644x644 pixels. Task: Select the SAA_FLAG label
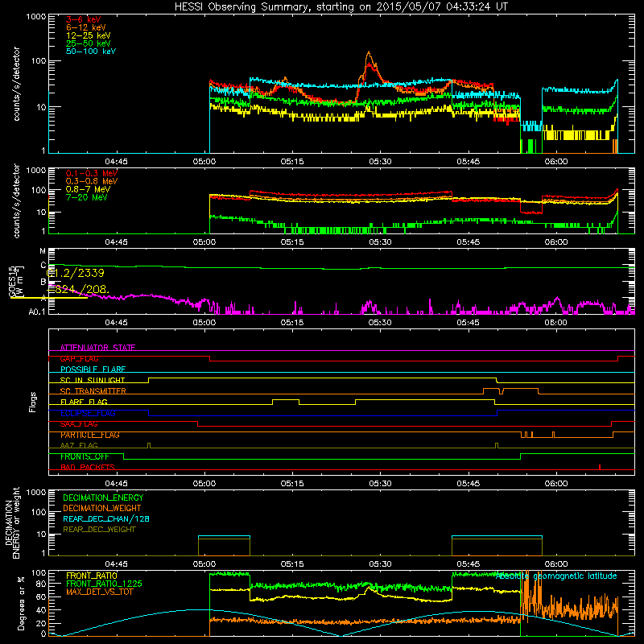point(79,424)
